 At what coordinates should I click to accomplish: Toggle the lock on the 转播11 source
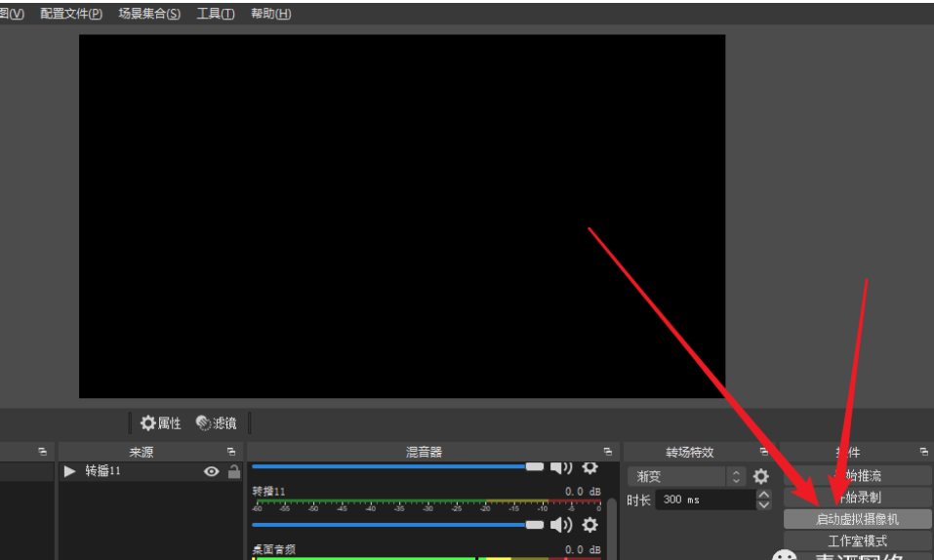(234, 471)
